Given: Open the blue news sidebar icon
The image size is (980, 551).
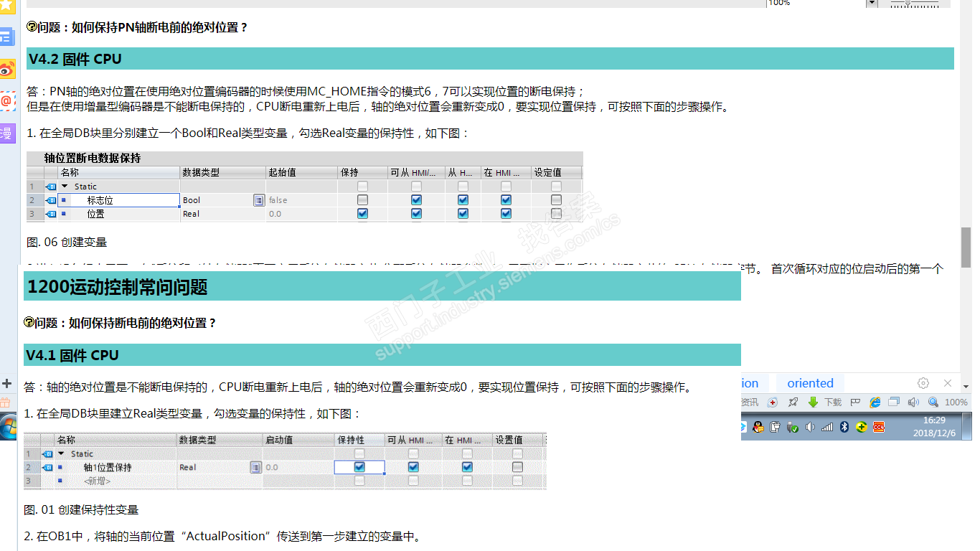Looking at the screenshot, I should tap(7, 37).
